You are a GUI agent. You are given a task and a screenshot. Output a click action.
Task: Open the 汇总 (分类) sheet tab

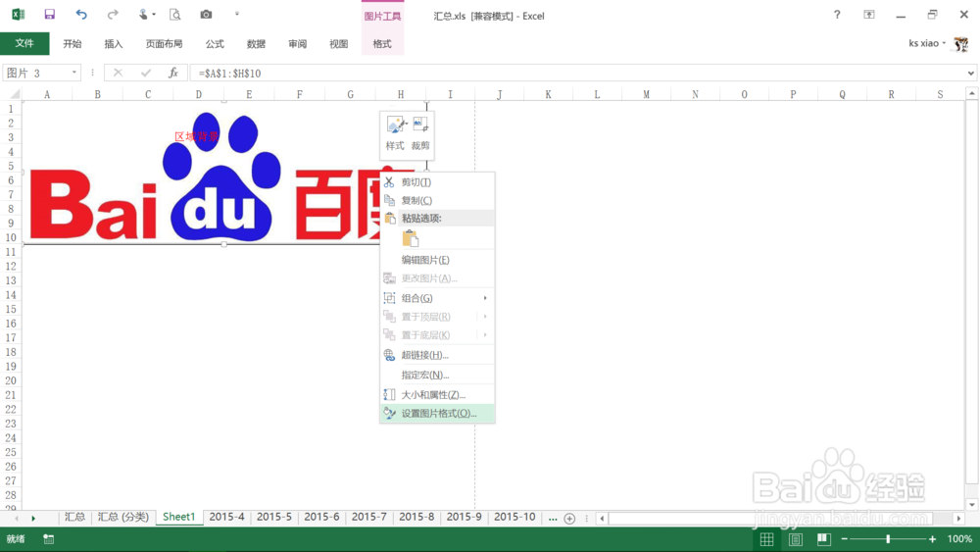pyautogui.click(x=123, y=517)
